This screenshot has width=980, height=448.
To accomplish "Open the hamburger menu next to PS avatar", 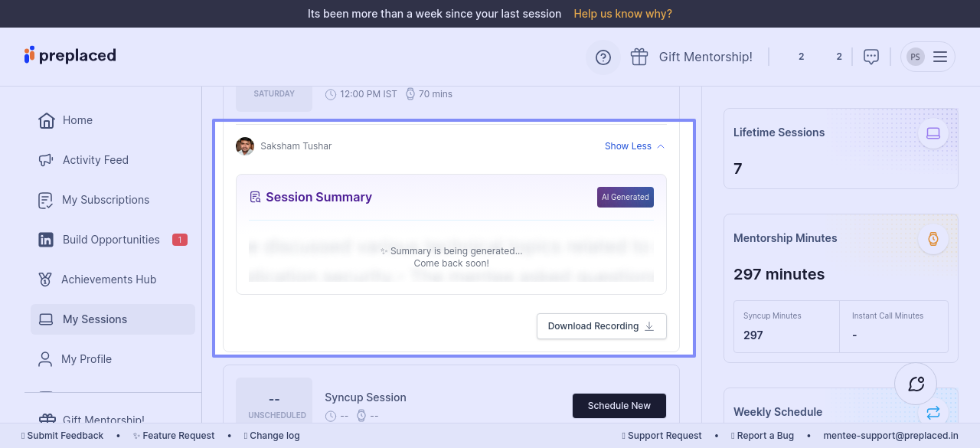I will coord(940,57).
